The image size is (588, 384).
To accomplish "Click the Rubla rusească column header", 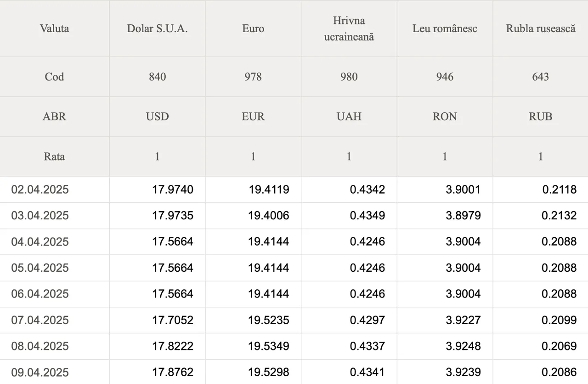I will coord(541,29).
